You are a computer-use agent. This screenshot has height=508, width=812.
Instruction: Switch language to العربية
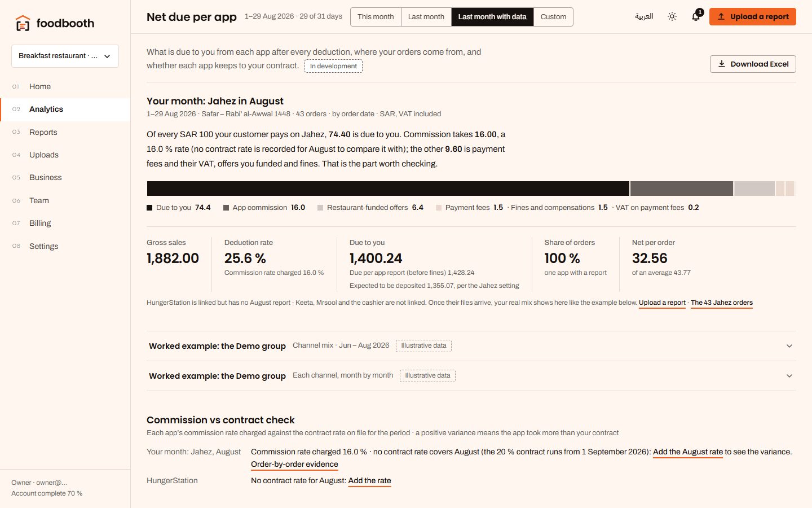point(644,16)
